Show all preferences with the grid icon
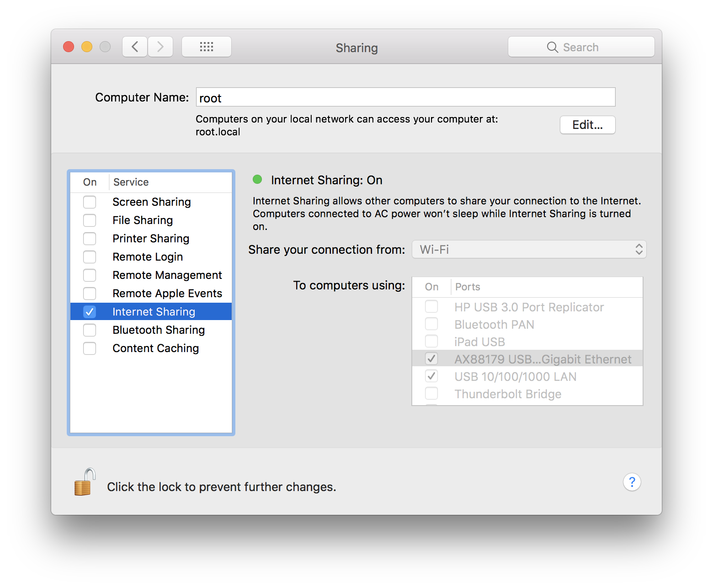 click(207, 47)
